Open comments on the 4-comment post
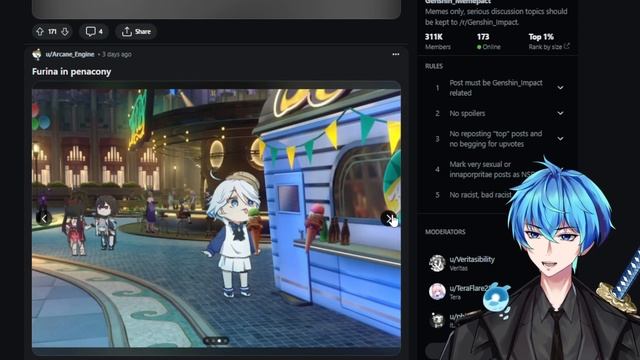Screen dimensions: 640x360 pos(94,31)
